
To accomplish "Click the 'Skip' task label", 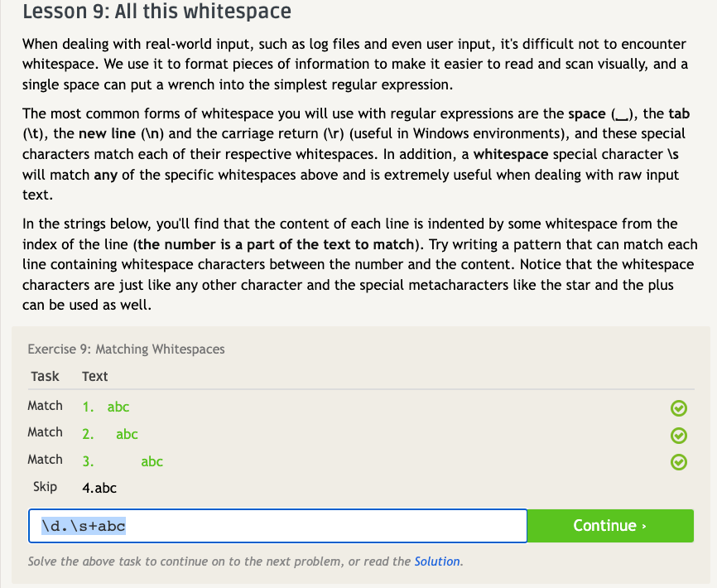I will click(45, 487).
